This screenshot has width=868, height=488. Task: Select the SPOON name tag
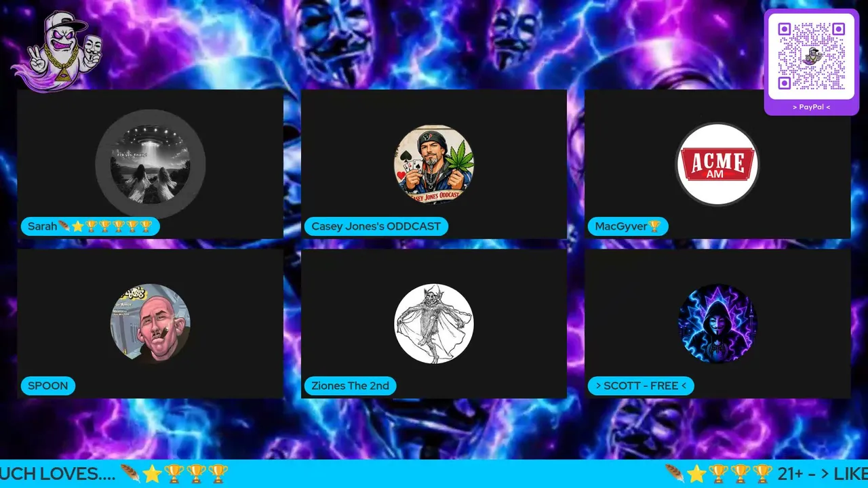(x=48, y=386)
